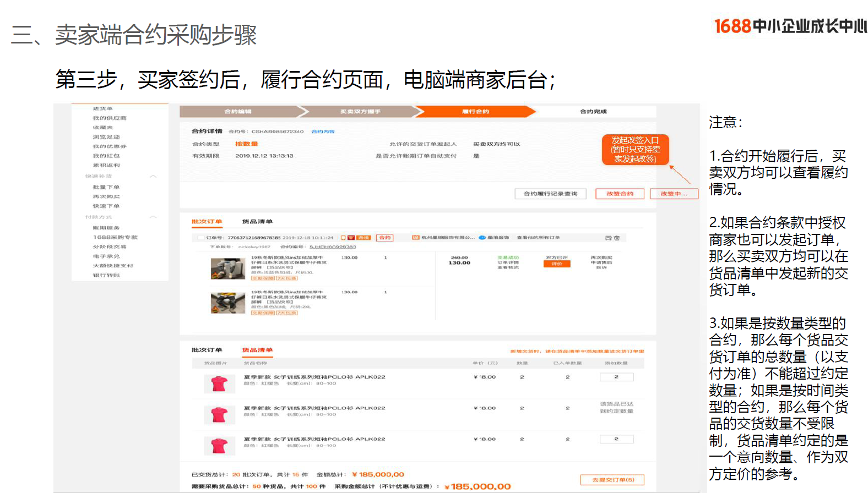
Task: Collapse the 快速补货 sidebar section
Action: (153, 176)
